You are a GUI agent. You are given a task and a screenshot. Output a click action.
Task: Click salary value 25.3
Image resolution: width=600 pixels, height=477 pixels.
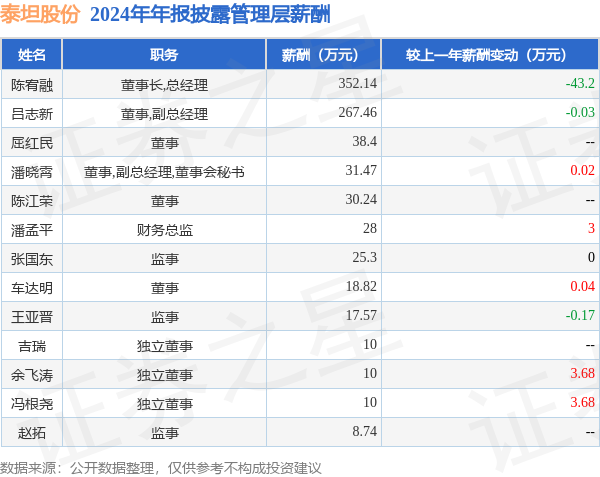(x=365, y=257)
